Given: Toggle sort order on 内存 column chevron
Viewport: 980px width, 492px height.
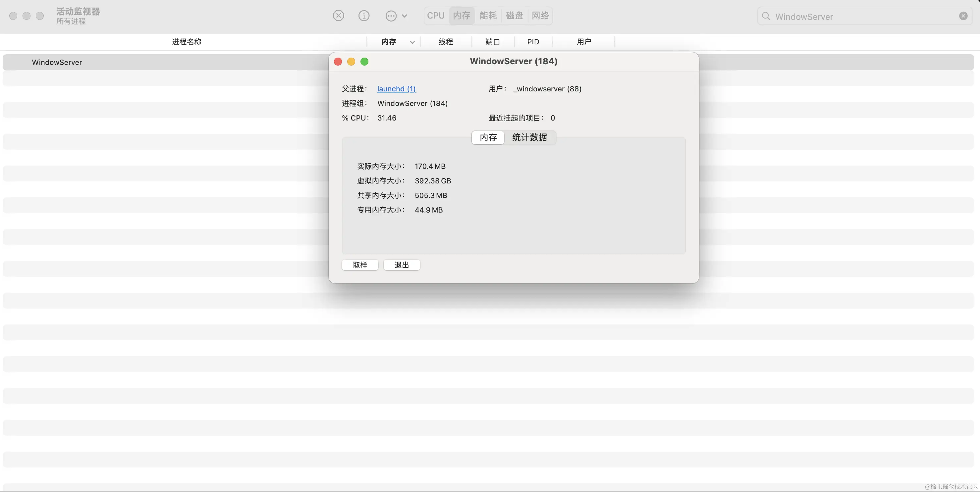Looking at the screenshot, I should (x=412, y=42).
